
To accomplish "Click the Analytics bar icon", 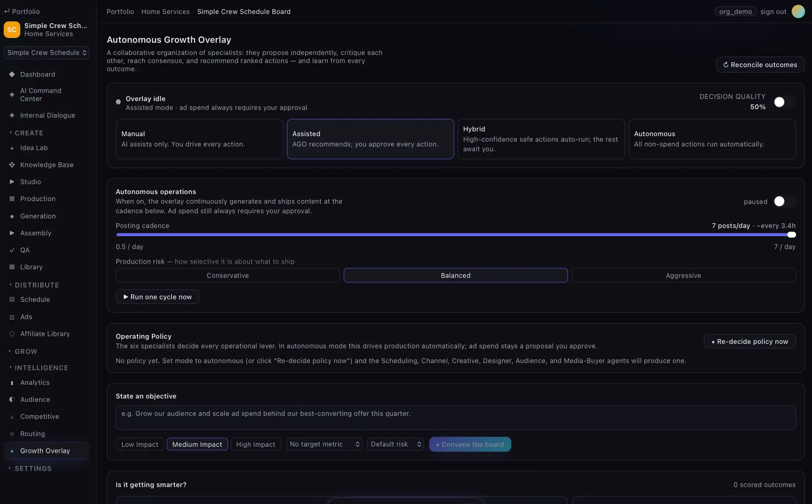I will click(x=12, y=383).
